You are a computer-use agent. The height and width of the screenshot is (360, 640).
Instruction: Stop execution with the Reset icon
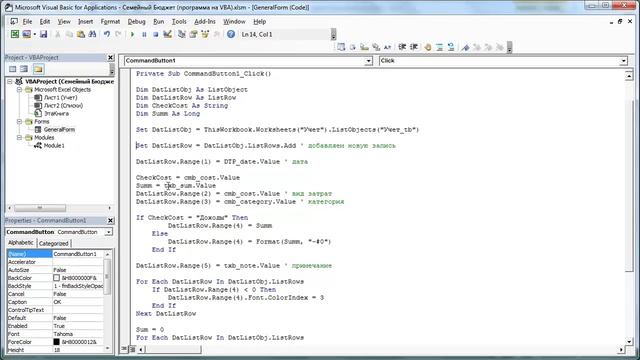pyautogui.click(x=156, y=34)
